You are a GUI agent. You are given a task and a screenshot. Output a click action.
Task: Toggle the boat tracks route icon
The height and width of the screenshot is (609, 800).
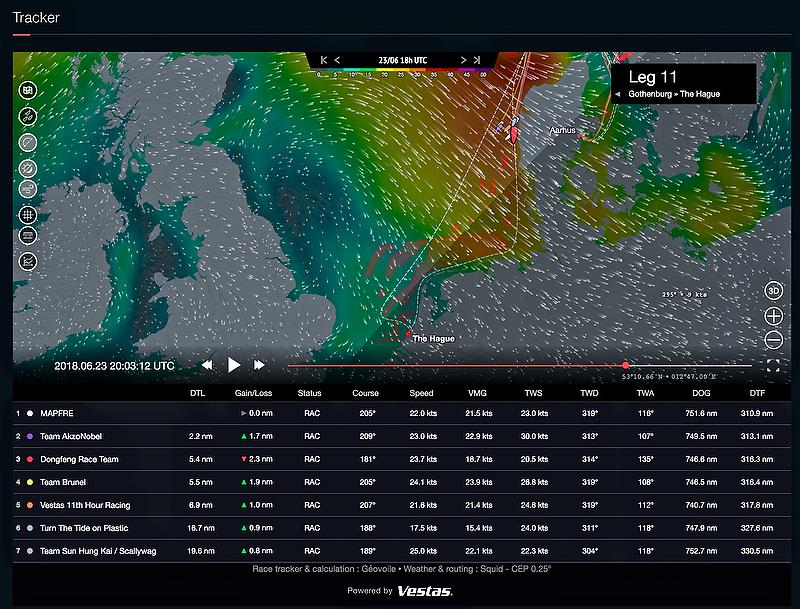(28, 117)
